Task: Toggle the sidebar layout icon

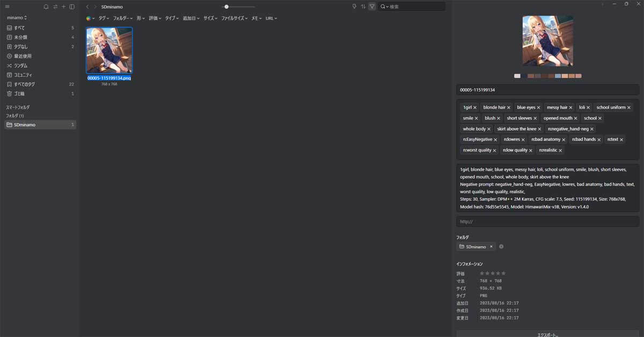Action: (73, 6)
